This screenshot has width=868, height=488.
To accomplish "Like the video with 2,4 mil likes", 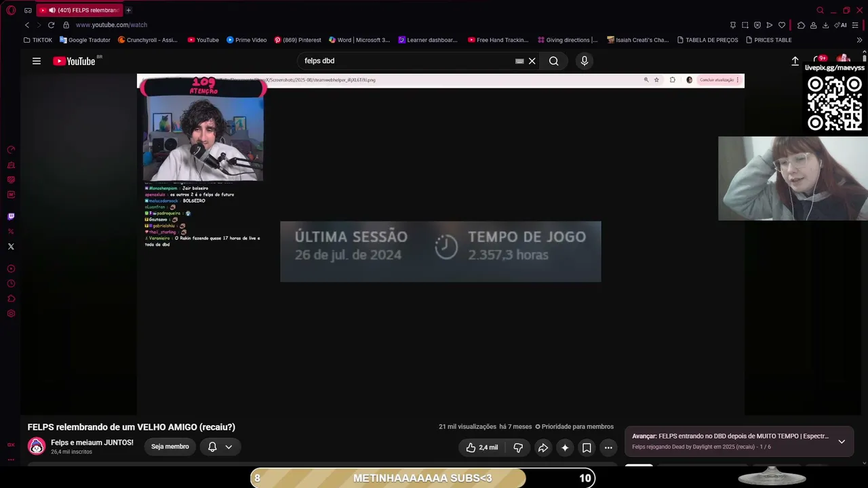I will 482,447.
